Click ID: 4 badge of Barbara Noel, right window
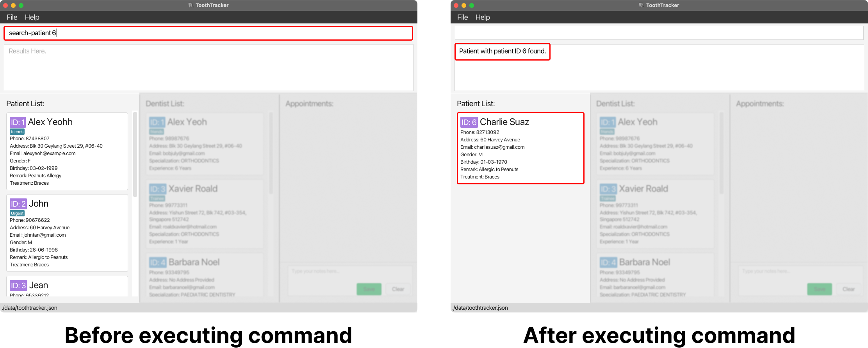The width and height of the screenshot is (868, 348). [608, 262]
